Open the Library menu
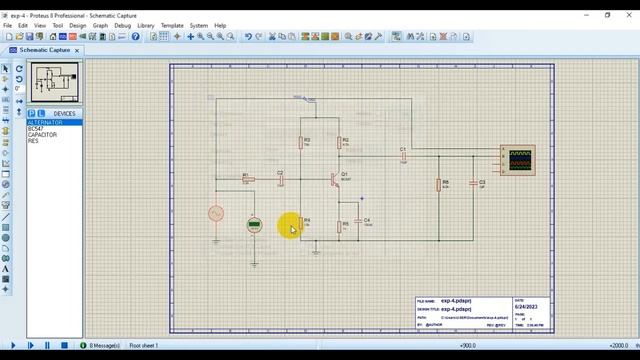The height and width of the screenshot is (360, 640). coord(146,25)
